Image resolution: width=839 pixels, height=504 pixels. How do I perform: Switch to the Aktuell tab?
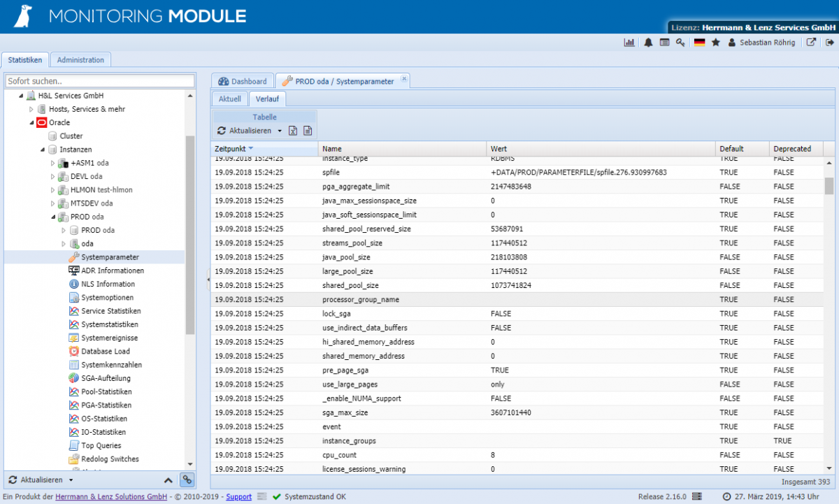click(x=229, y=99)
